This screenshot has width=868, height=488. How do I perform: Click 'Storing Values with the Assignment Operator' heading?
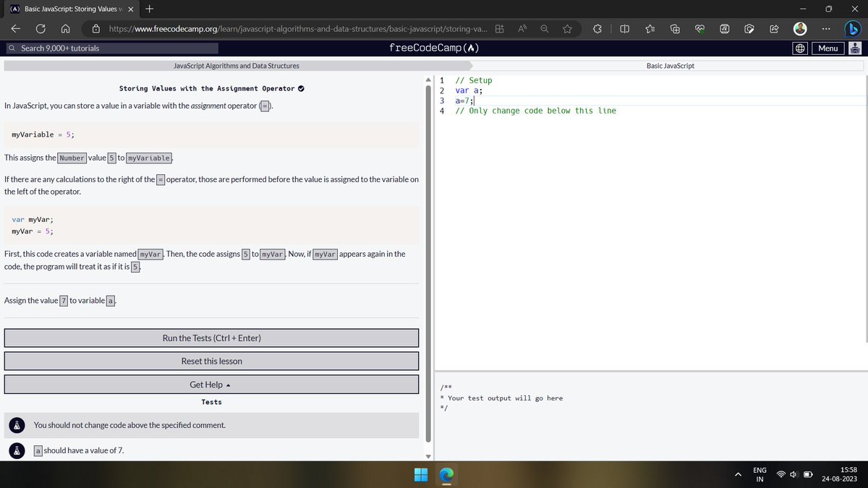(x=206, y=89)
